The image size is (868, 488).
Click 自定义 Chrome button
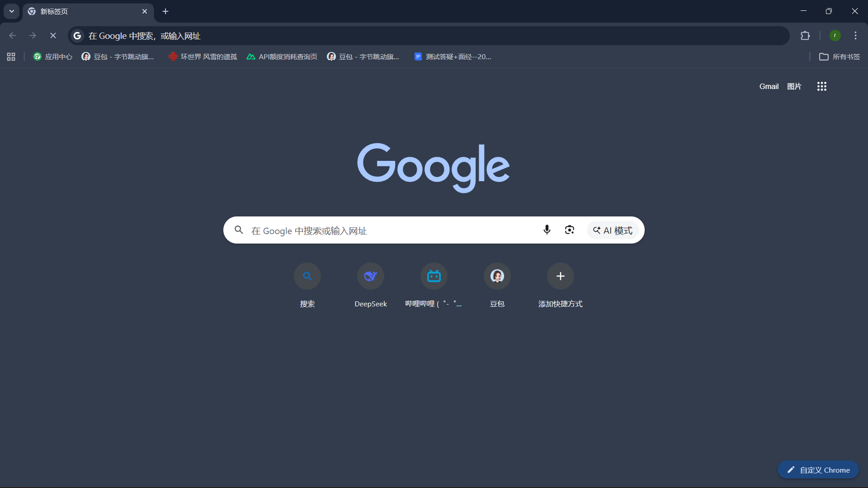click(x=818, y=470)
